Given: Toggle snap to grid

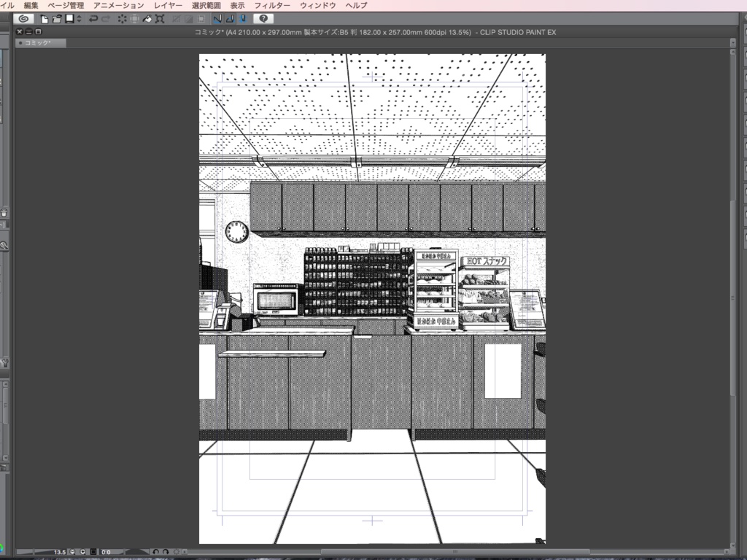Looking at the screenshot, I should tap(242, 19).
